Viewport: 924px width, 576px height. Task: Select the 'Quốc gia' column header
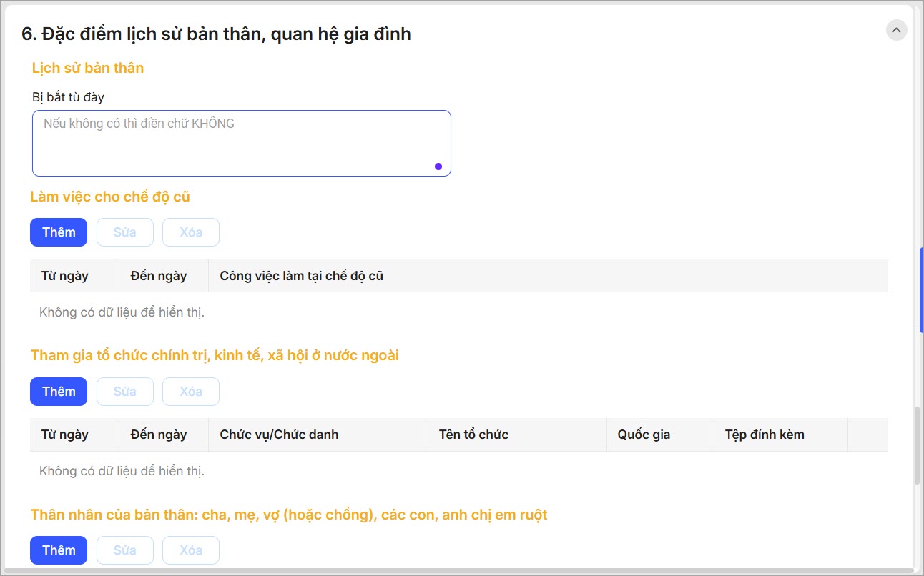pyautogui.click(x=644, y=435)
